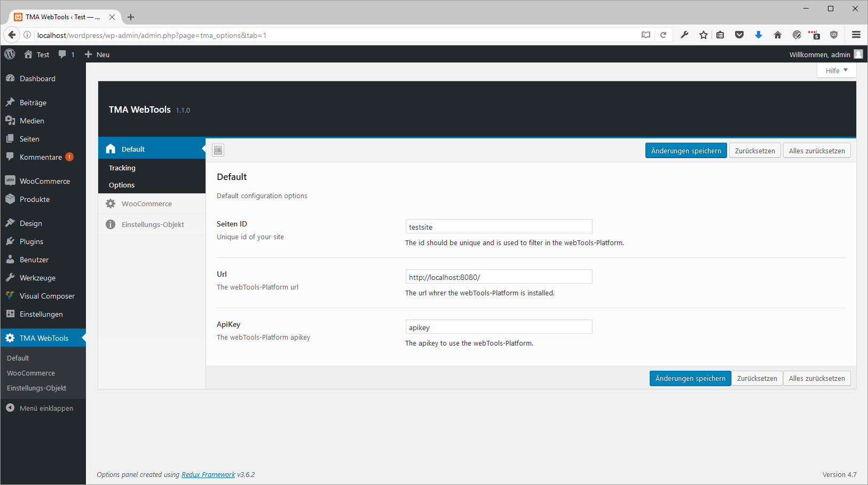
Task: Select Default section tab in panel
Action: pos(152,148)
